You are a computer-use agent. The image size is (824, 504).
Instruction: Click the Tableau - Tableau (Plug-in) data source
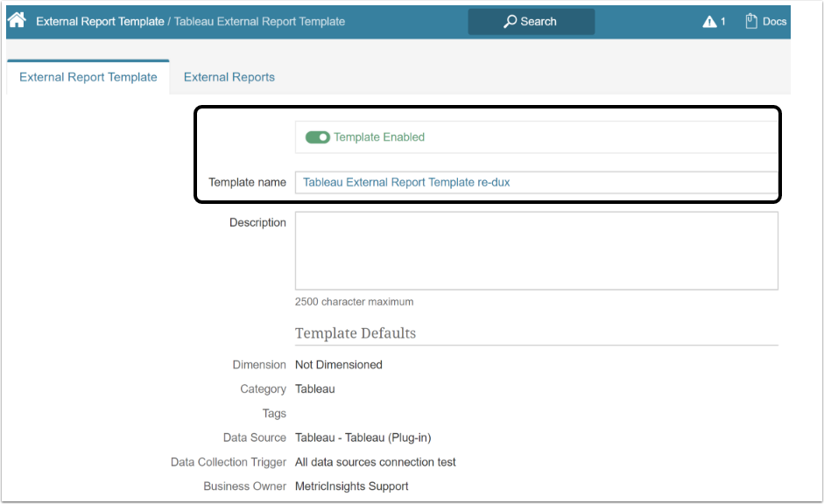(x=363, y=437)
